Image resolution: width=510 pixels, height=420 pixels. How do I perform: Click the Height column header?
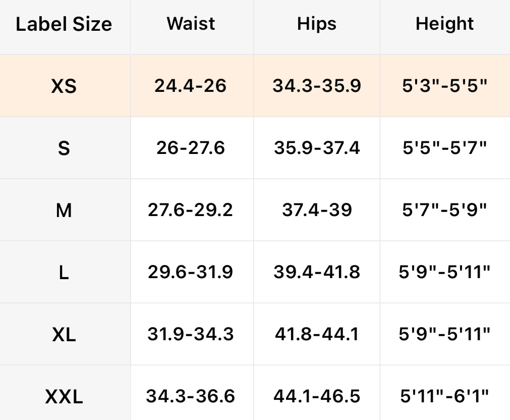[444, 24]
